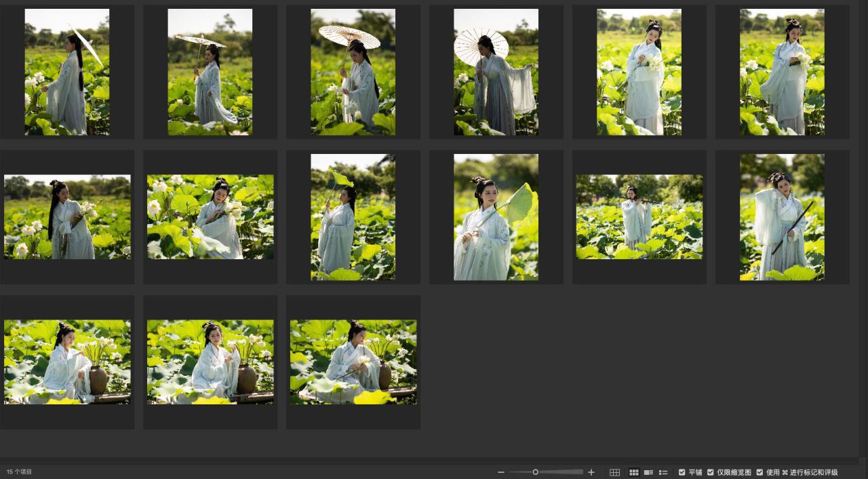Select photo of woman playing flute
Screen dimensions: 868x479
coord(639,217)
